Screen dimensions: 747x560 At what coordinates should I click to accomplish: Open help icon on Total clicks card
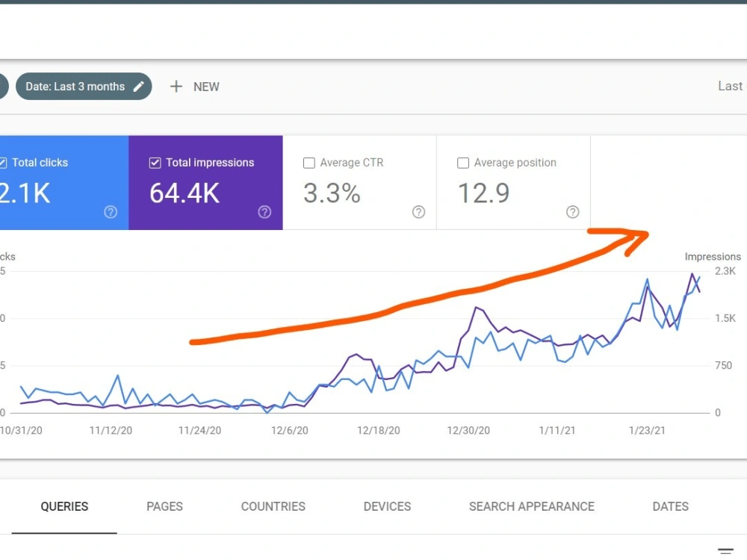click(x=111, y=212)
